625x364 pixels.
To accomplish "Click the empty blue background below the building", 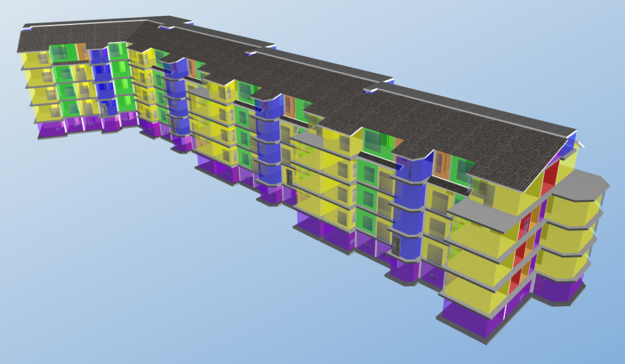I will pos(183,293).
